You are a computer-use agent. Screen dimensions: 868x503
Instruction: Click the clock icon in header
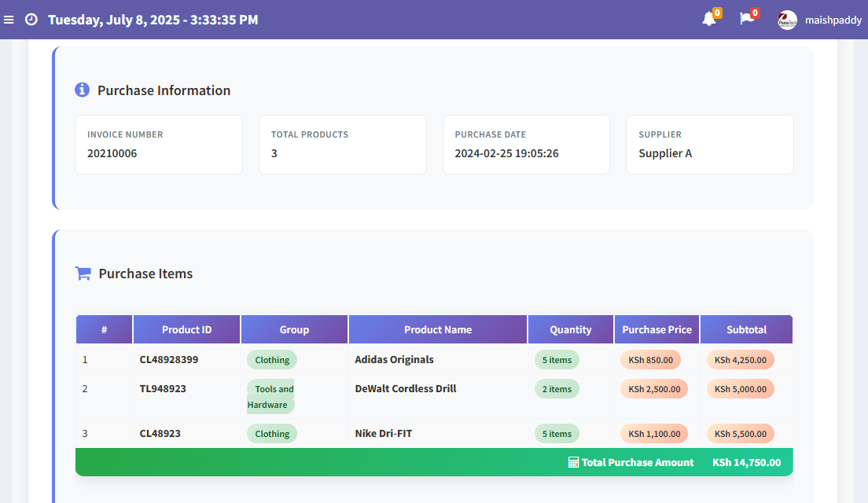(31, 20)
